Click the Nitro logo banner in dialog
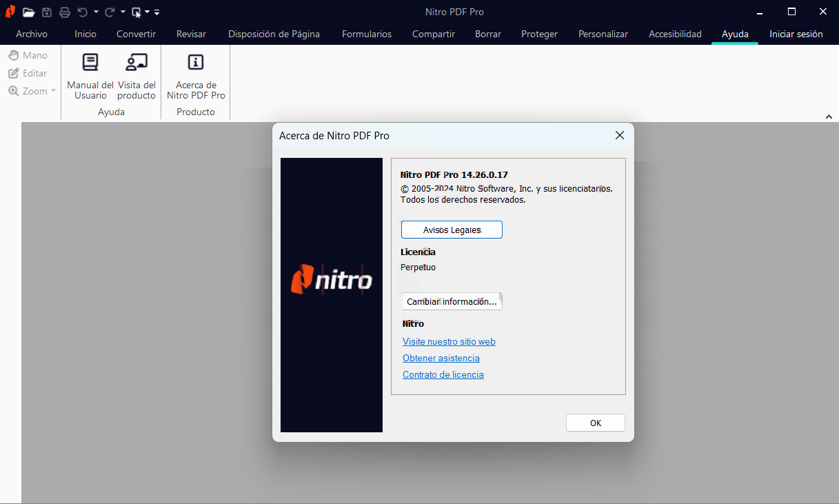The height and width of the screenshot is (504, 839). 332,295
